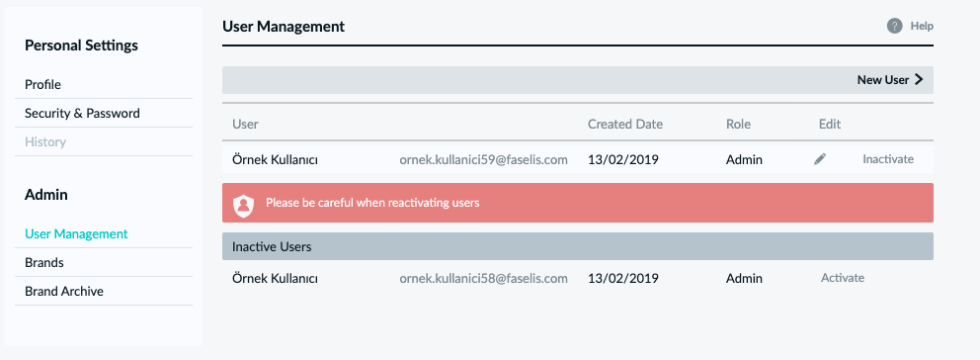Select User Management in Admin menu
980x360 pixels.
pos(76,233)
